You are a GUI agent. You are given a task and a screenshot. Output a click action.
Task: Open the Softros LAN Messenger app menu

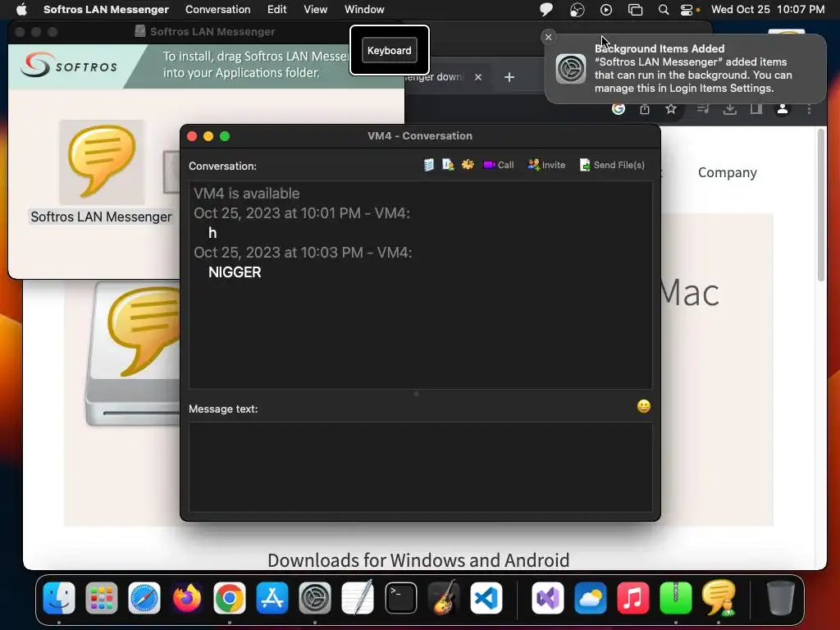pyautogui.click(x=106, y=10)
